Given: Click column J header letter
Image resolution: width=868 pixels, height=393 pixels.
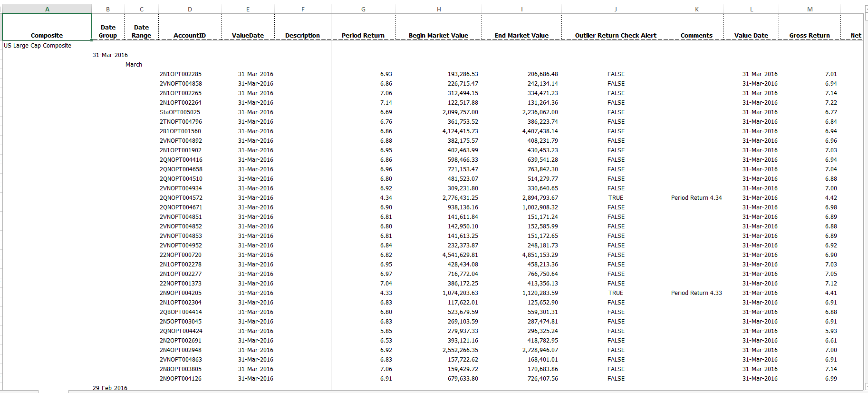Looking at the screenshot, I should point(616,9).
